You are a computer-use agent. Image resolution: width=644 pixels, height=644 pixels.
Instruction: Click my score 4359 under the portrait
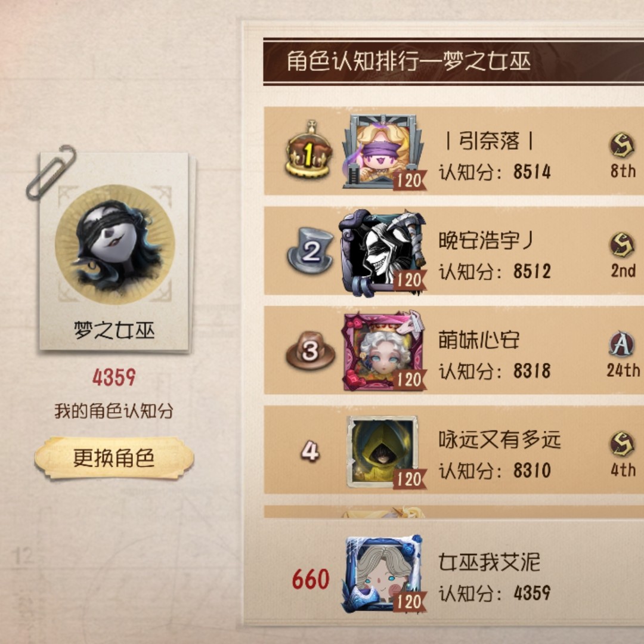coord(114,377)
